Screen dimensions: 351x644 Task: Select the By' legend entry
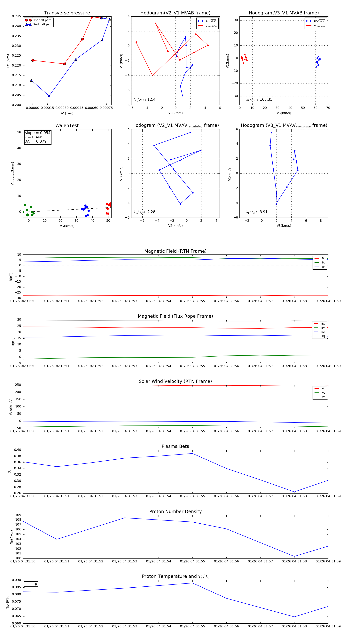click(320, 328)
